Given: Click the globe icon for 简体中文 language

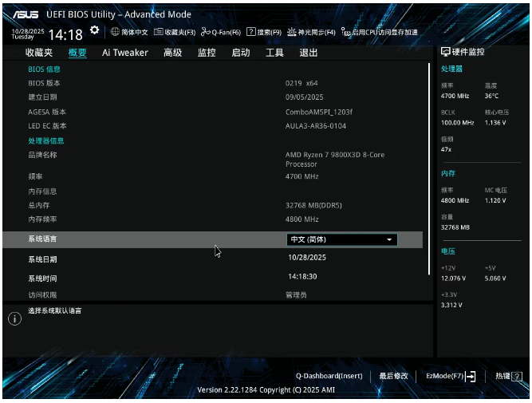Looking at the screenshot, I should 115,32.
